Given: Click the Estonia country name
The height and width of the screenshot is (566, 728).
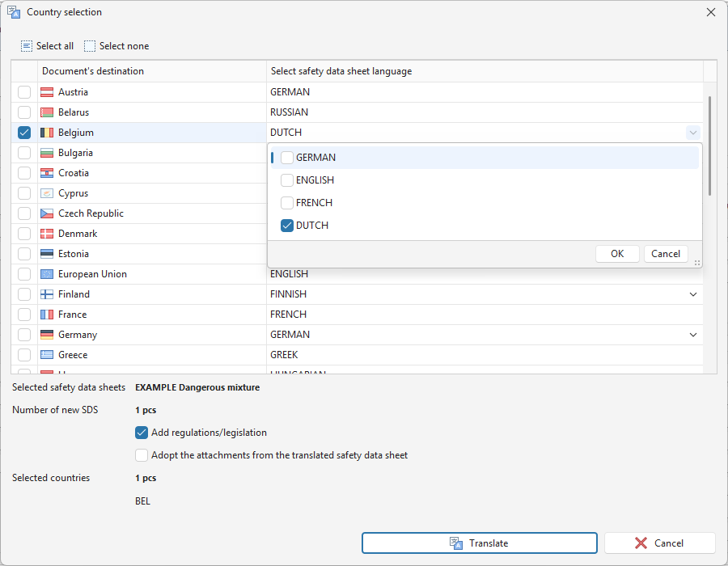Looking at the screenshot, I should [x=74, y=254].
